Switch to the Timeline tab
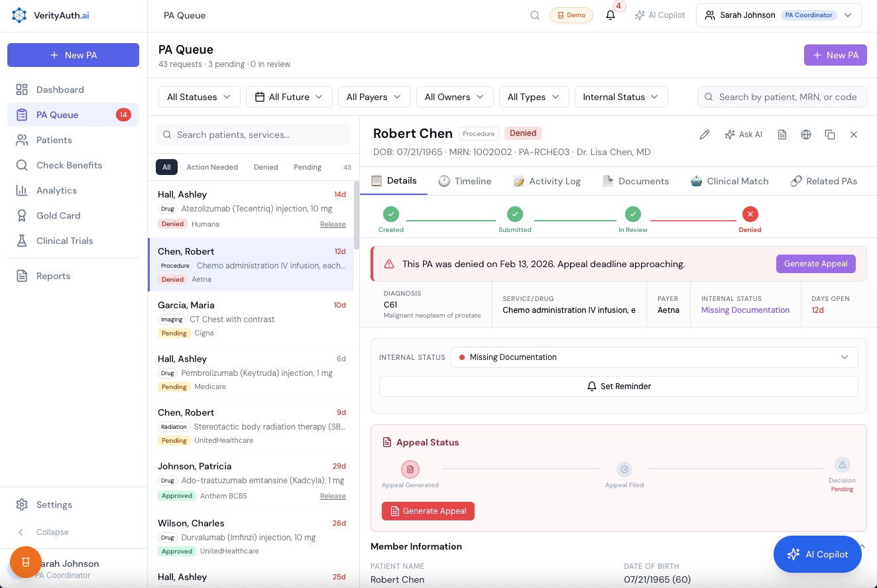The height and width of the screenshot is (588, 877). click(x=465, y=181)
